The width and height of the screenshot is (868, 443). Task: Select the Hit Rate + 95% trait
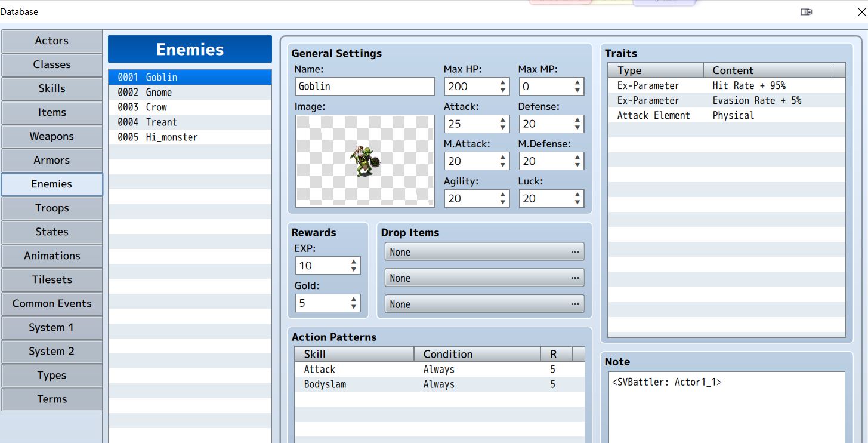point(727,85)
